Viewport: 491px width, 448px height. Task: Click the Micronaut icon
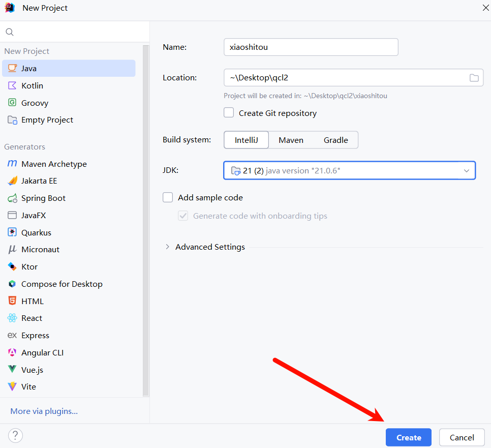point(12,249)
